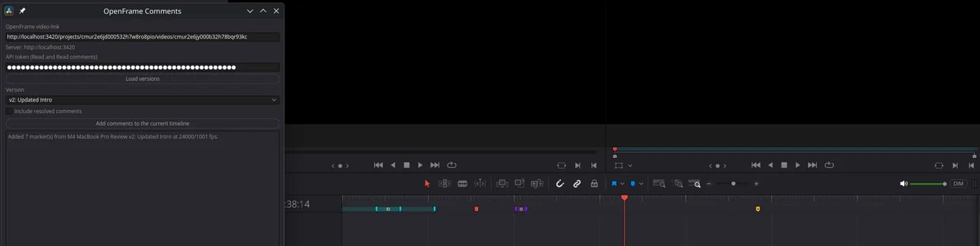This screenshot has height=246, width=980.
Task: Play in the left source viewer
Action: point(420,165)
